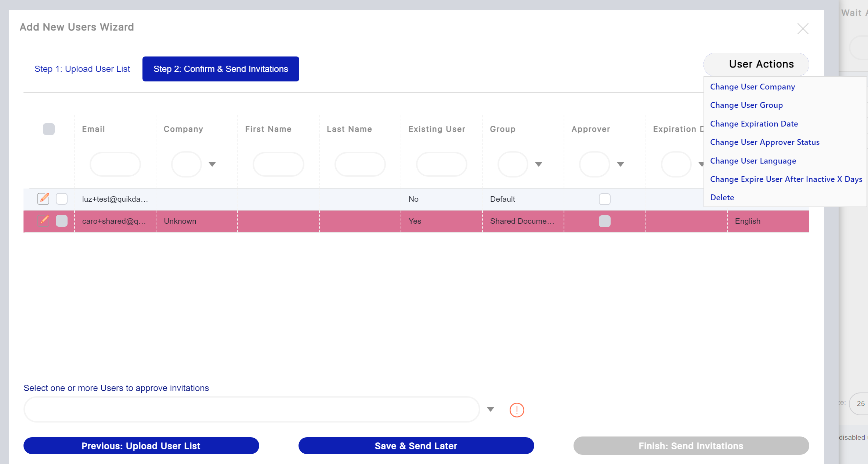Click edit pencil icon for caro+shared row
Screen dimensions: 868x464
tap(44, 220)
